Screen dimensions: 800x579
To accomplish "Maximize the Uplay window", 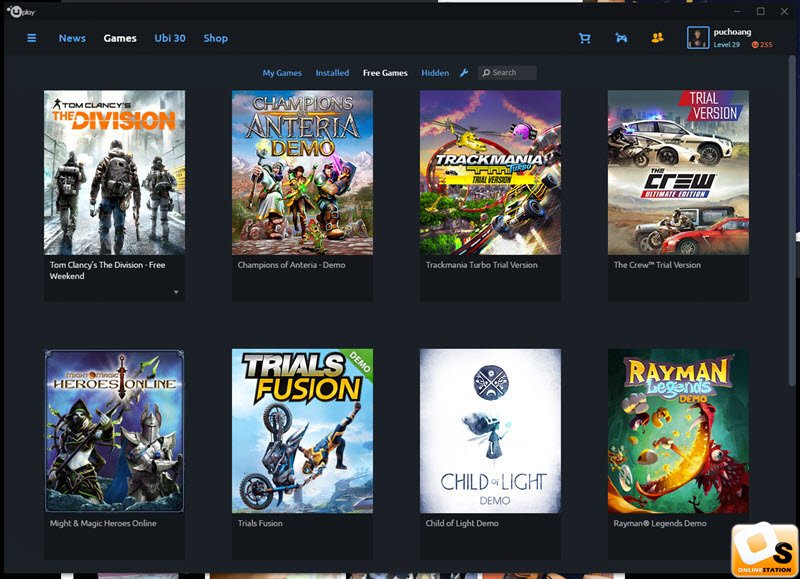I will [x=761, y=12].
